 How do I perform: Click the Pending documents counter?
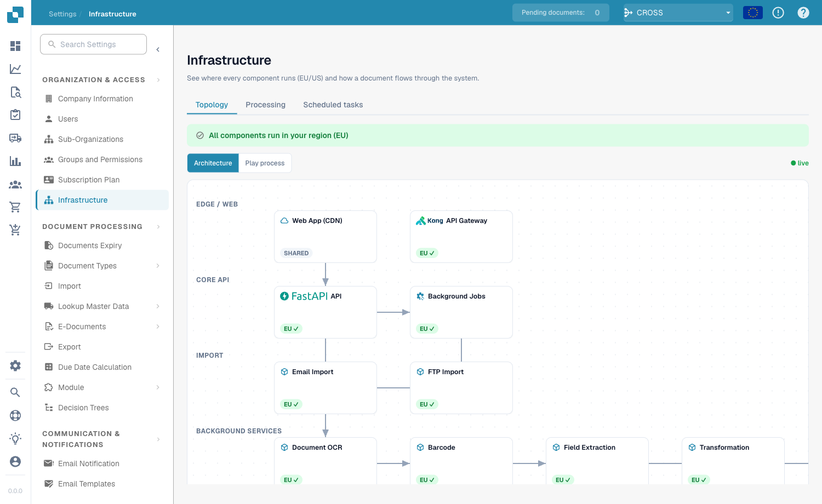[x=561, y=13]
